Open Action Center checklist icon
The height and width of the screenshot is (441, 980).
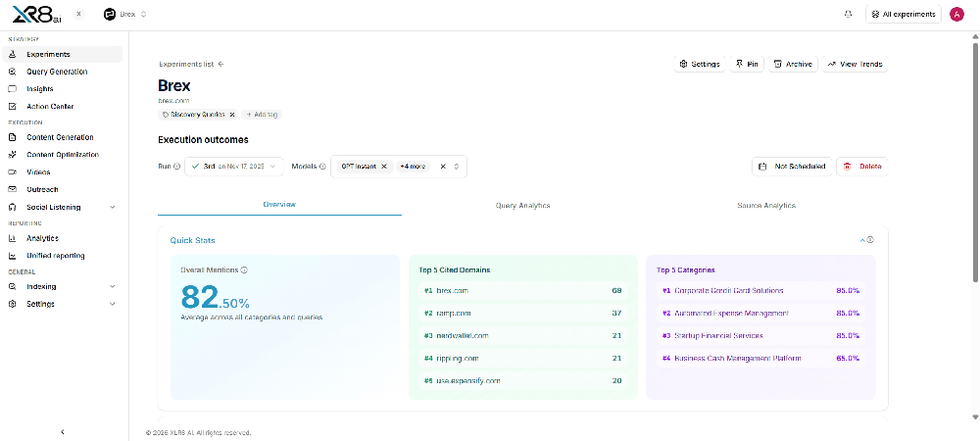click(13, 107)
